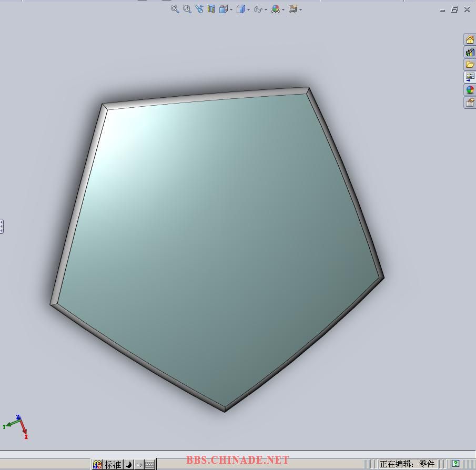Screen dimensions: 476x470
Task: Click the 正在编辑: 零件 status text
Action: click(x=407, y=464)
